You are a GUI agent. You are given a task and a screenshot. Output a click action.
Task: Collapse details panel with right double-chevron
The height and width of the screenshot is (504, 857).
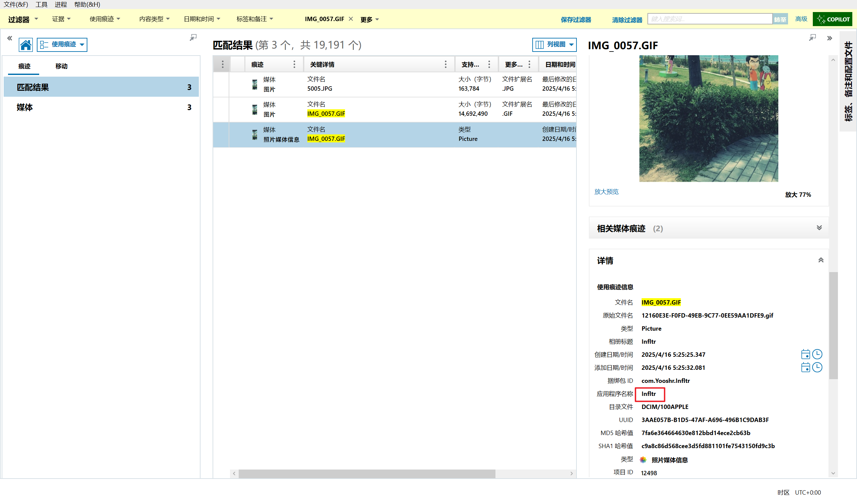[x=830, y=38]
